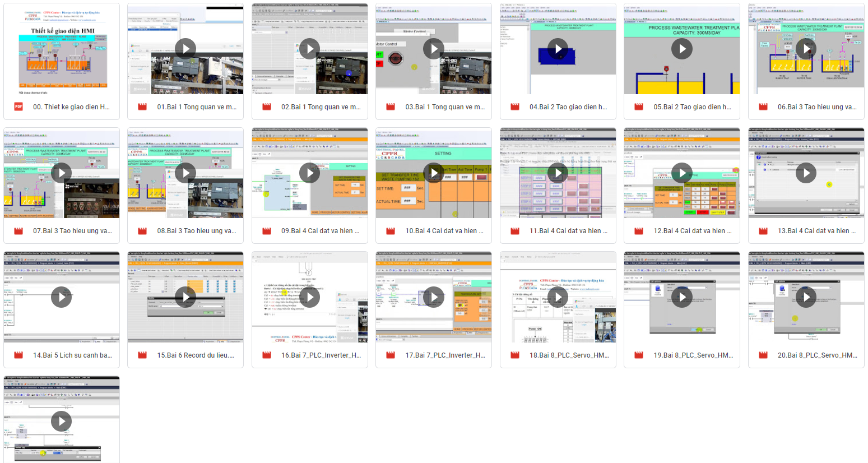Image resolution: width=868 pixels, height=463 pixels.
Task: Click the video file icon for 10.Bai 4
Action: click(391, 231)
